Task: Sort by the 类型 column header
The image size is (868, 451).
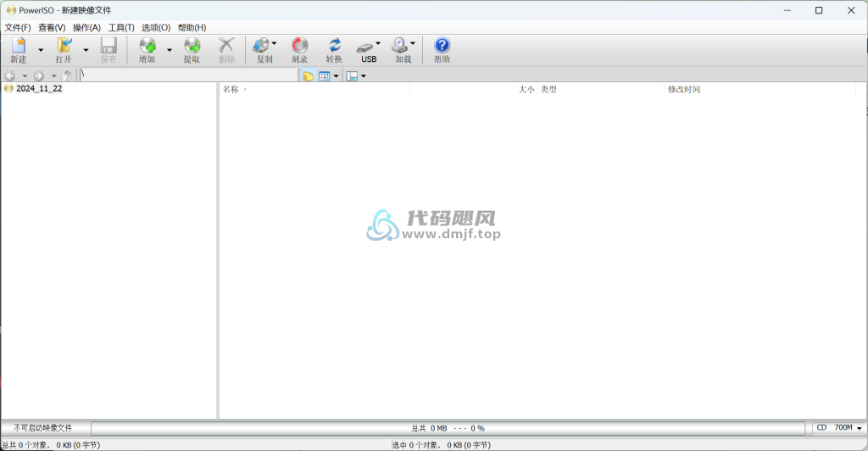Action: point(601,89)
